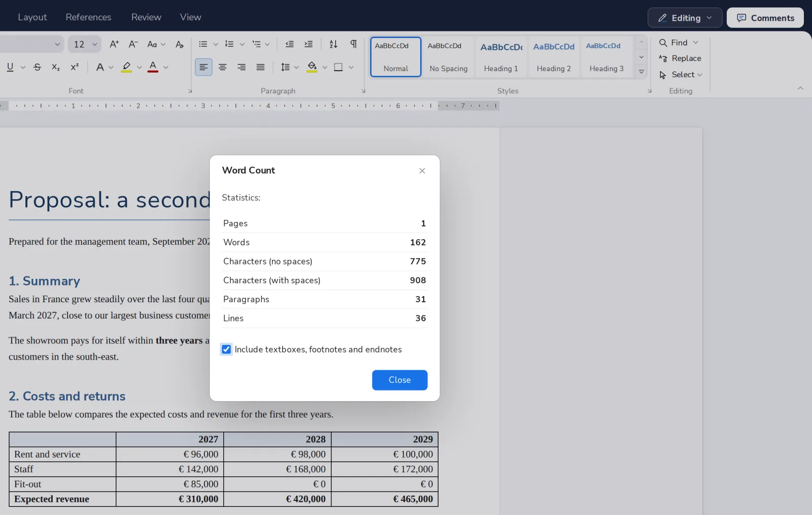
Task: Toggle underline formatting
Action: pyautogui.click(x=10, y=67)
